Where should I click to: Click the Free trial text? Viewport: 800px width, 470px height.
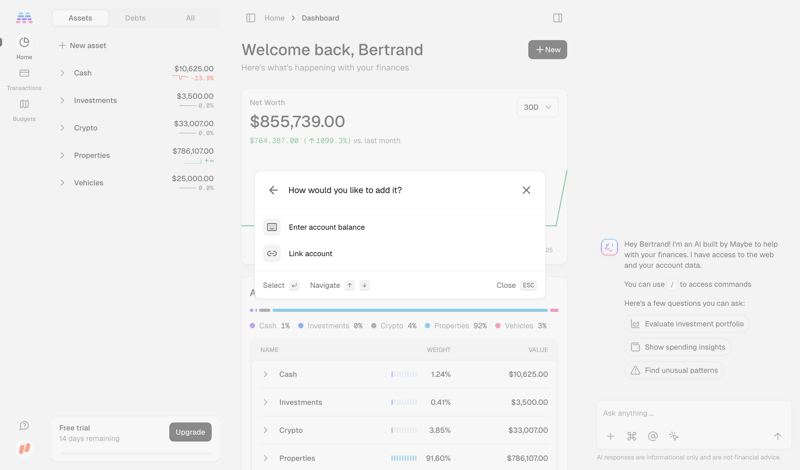(74, 428)
